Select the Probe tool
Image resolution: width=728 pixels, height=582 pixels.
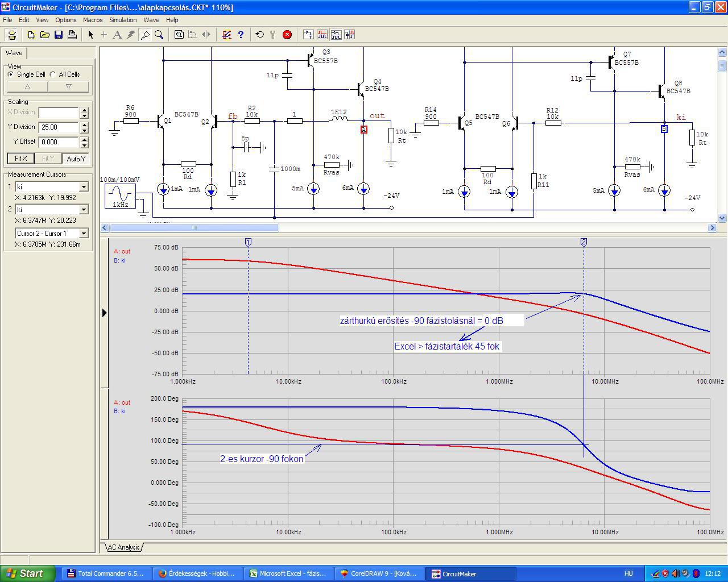tap(145, 35)
